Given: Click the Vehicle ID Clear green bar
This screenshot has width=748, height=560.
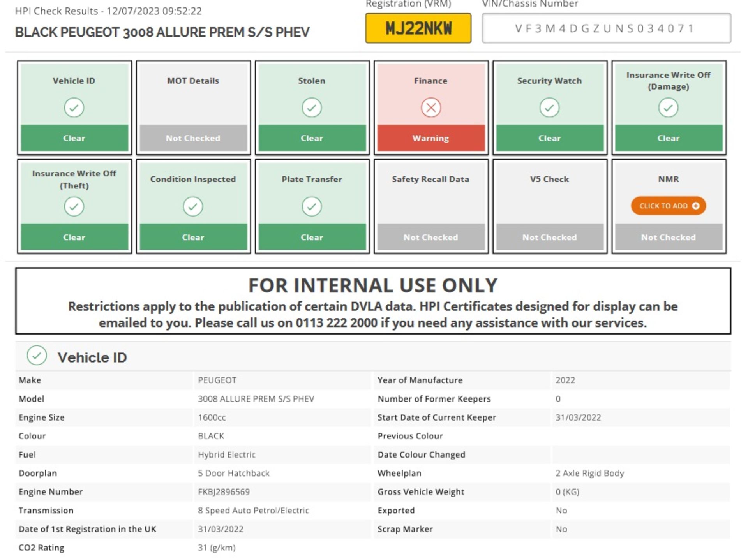Looking at the screenshot, I should (x=74, y=138).
